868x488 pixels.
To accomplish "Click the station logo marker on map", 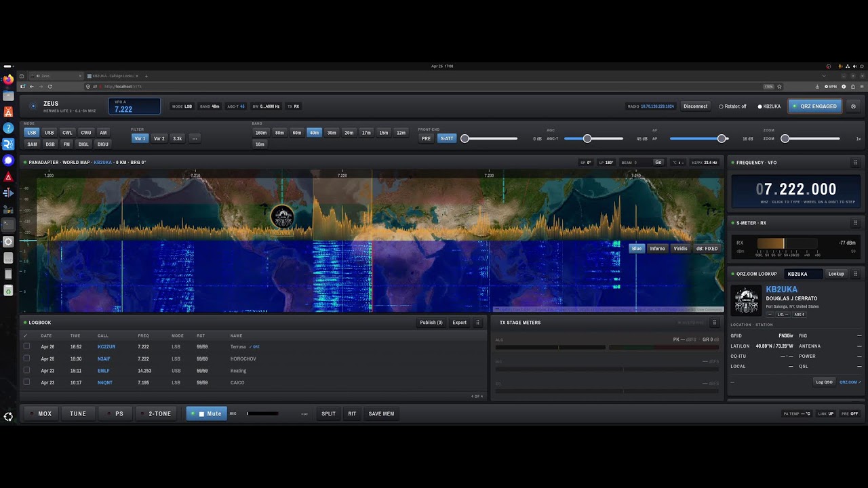I will click(x=282, y=217).
